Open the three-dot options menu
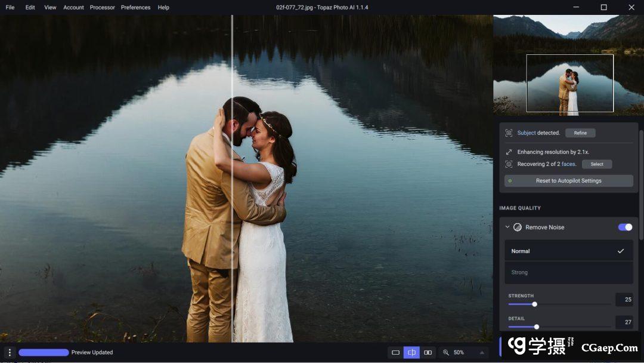Image resolution: width=644 pixels, height=363 pixels. tap(9, 353)
